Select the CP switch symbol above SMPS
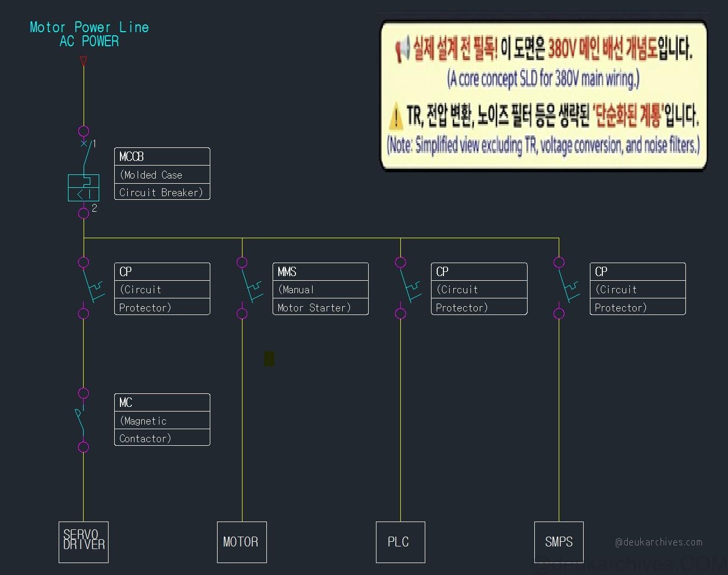Image resolution: width=728 pixels, height=575 pixels. point(567,288)
